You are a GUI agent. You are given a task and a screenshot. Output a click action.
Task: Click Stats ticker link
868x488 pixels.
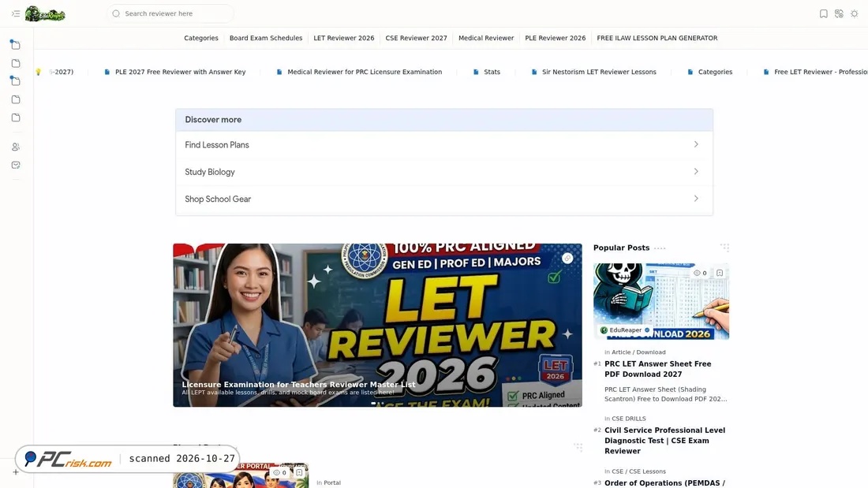pyautogui.click(x=492, y=72)
